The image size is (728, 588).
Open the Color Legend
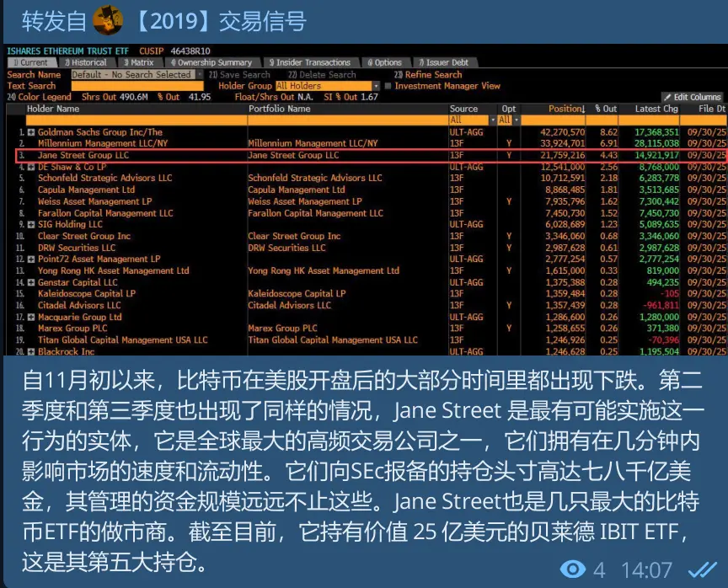pos(40,97)
